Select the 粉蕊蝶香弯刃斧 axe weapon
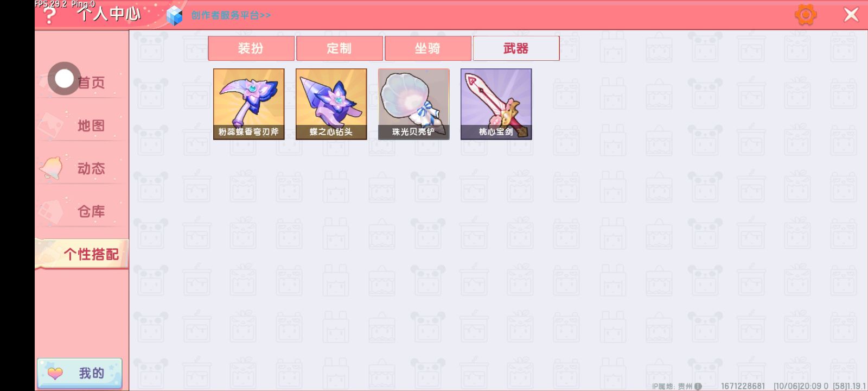The image size is (868, 391). pyautogui.click(x=249, y=104)
